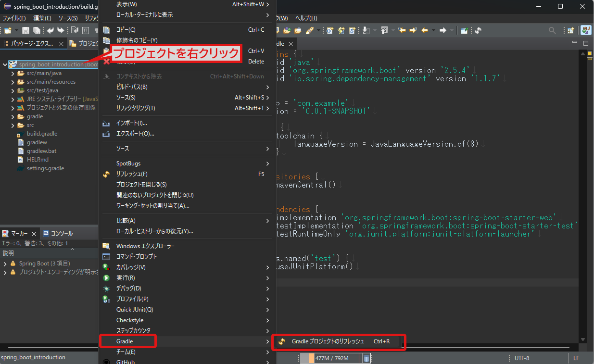Open the New wizard dropdown arrow
Image resolution: width=594 pixels, height=364 pixels.
click(16, 30)
